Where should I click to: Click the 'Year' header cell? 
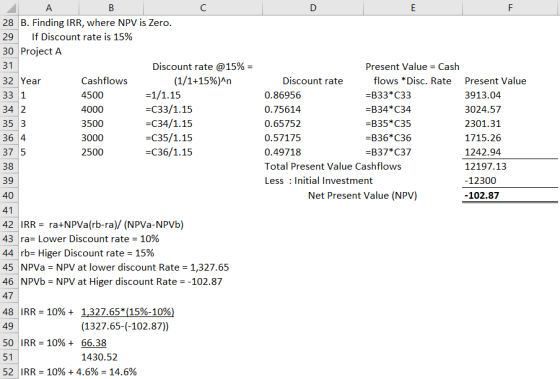click(x=31, y=81)
